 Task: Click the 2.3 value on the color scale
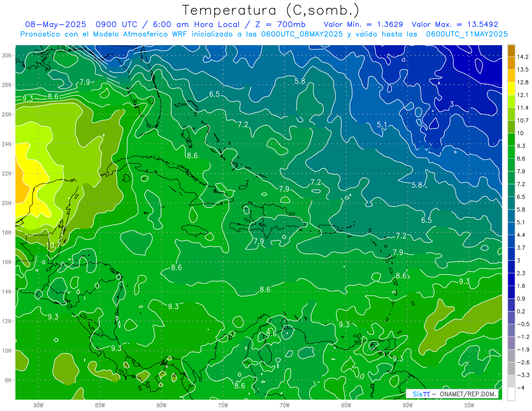click(x=522, y=273)
